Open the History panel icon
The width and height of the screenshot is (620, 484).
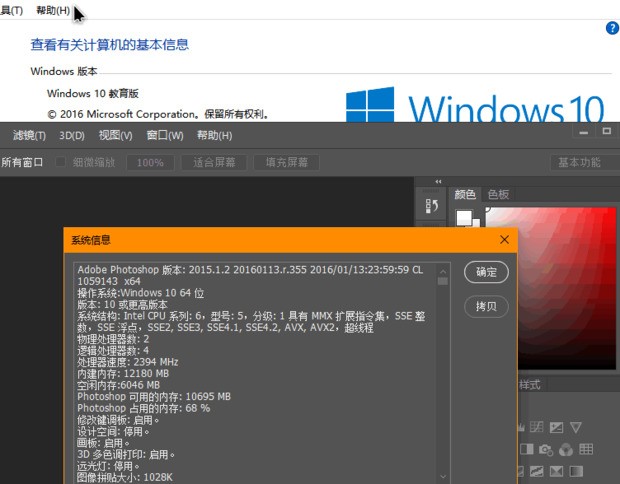click(431, 206)
